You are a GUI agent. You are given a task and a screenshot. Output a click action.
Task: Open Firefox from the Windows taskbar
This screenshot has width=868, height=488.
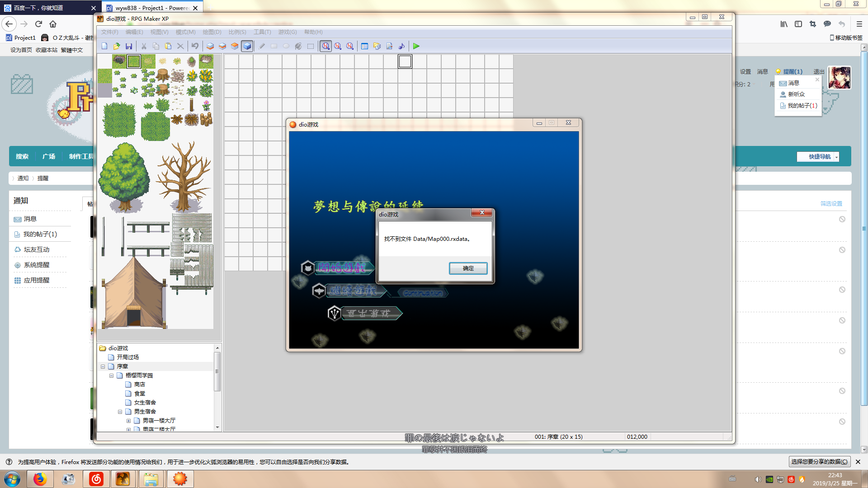[40, 479]
